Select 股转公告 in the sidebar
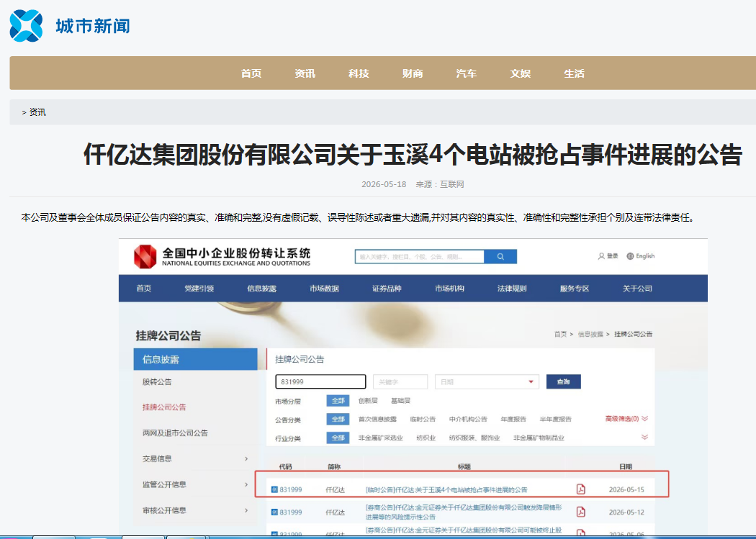 (157, 382)
